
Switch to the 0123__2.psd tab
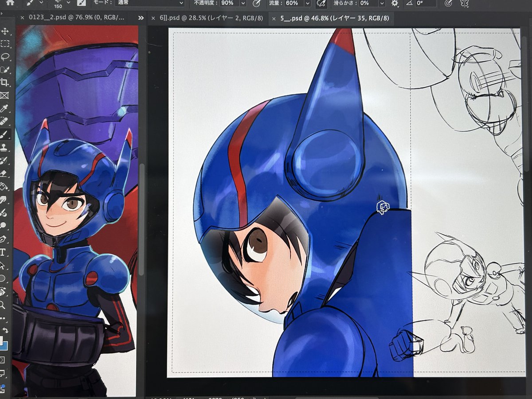(x=77, y=18)
